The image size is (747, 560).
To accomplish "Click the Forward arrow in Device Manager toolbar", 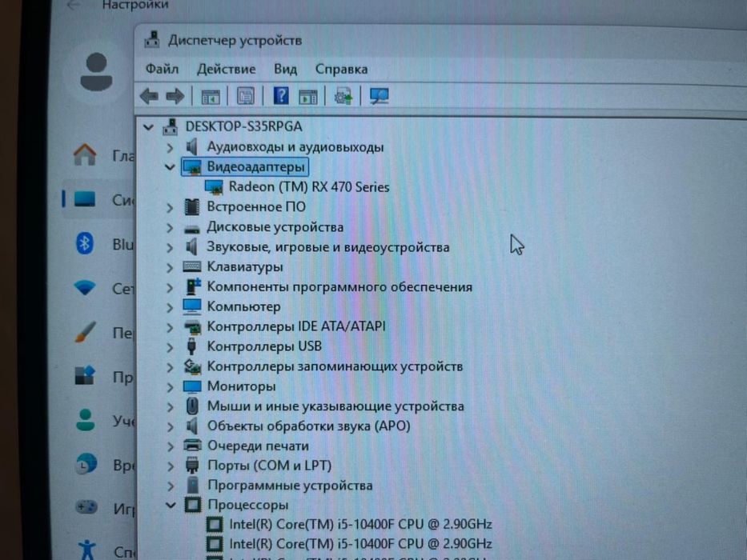I will (x=175, y=96).
